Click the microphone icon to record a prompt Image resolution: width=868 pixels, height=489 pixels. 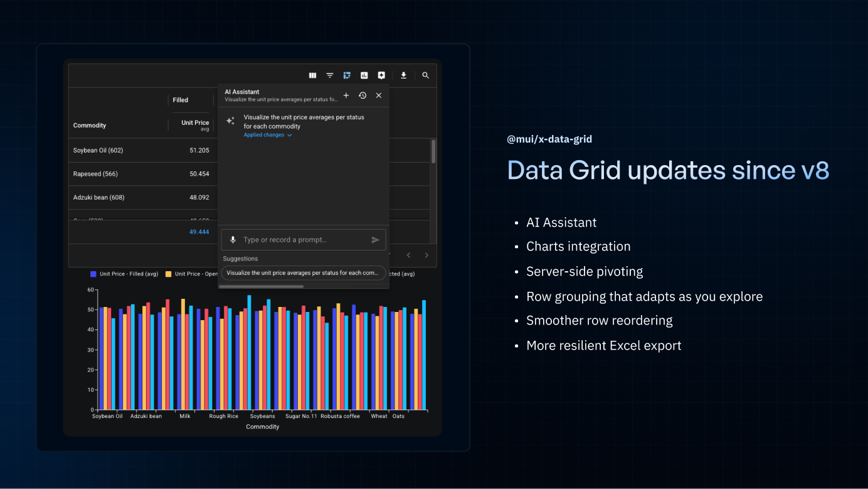233,239
